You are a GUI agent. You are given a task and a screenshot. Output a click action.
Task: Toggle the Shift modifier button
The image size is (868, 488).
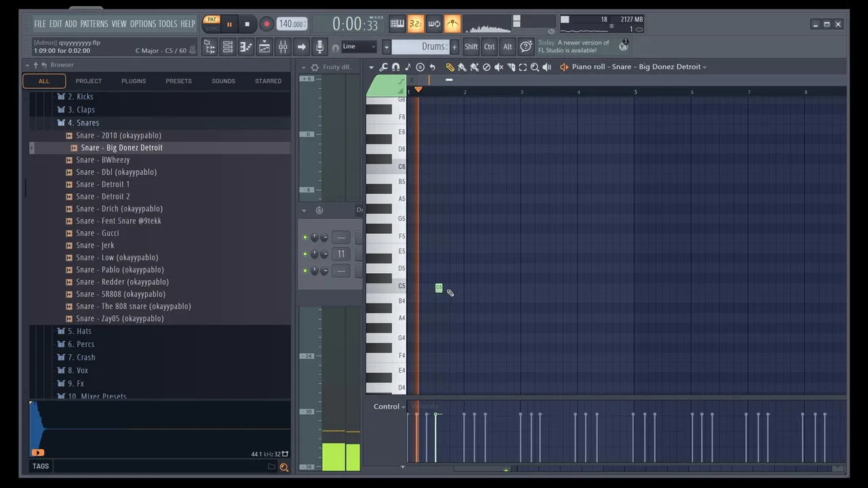click(x=471, y=47)
